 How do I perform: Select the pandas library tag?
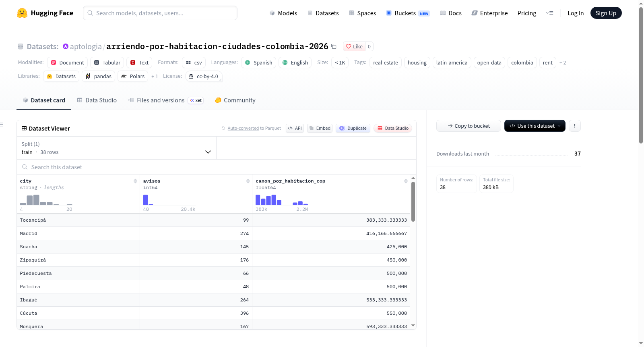pyautogui.click(x=99, y=76)
